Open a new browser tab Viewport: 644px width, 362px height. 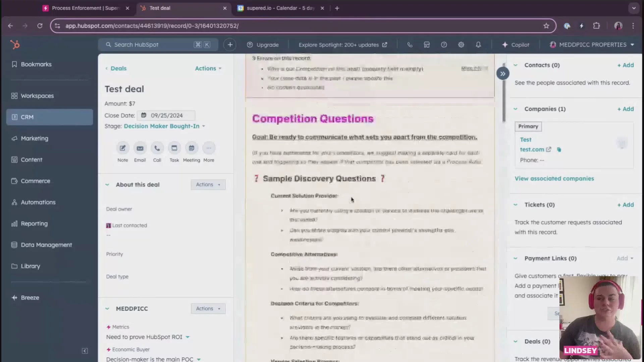point(337,8)
